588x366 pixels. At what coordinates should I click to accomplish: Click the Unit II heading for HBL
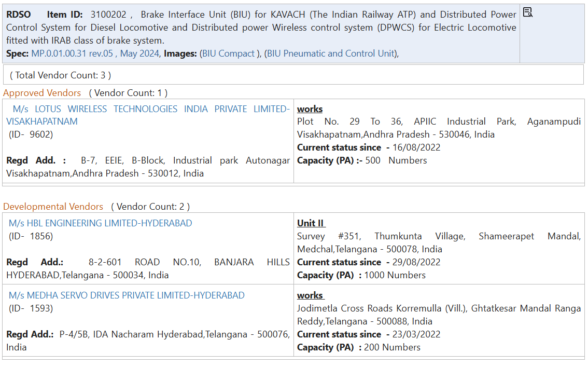coord(311,223)
